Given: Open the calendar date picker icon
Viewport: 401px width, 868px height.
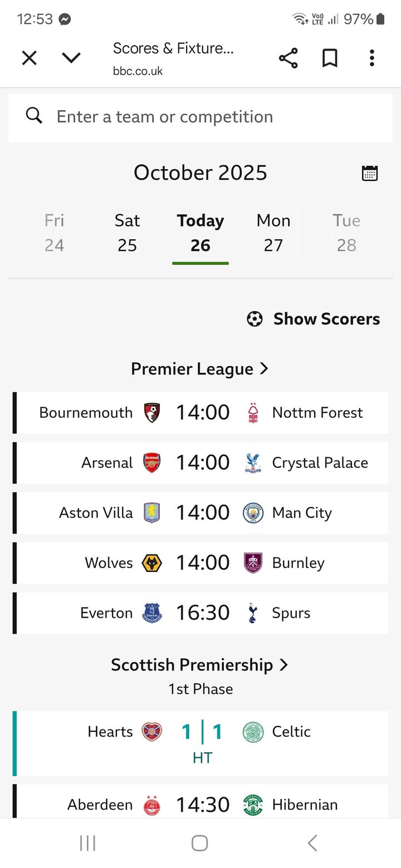Looking at the screenshot, I should [370, 173].
